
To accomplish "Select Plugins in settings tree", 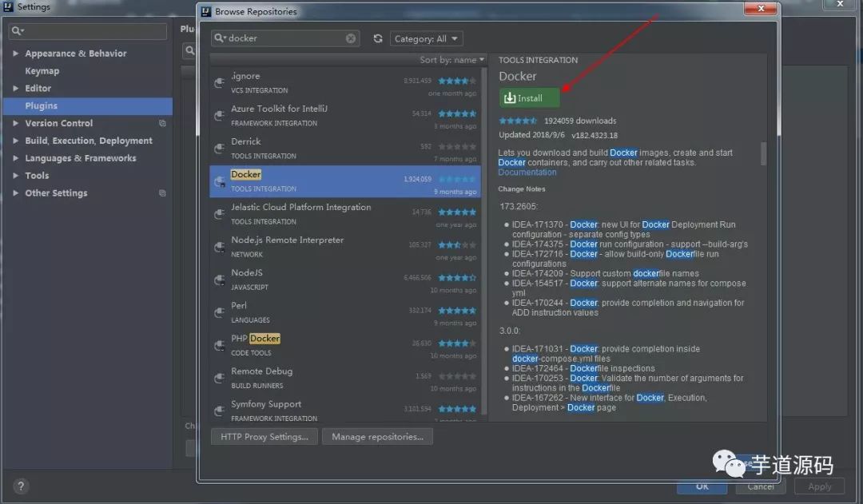I will pyautogui.click(x=88, y=105).
